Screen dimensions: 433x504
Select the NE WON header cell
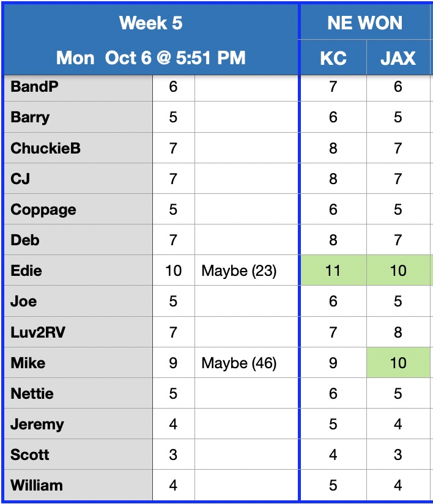(365, 23)
